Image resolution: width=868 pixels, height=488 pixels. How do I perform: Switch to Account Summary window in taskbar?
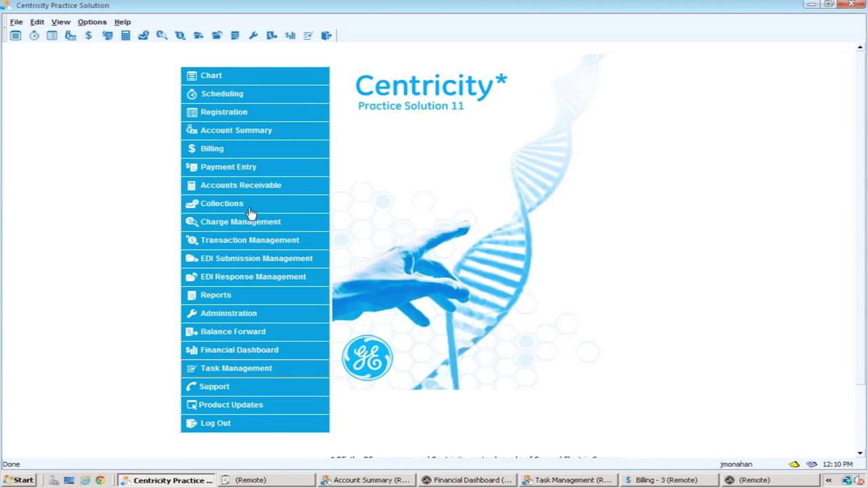click(x=366, y=480)
